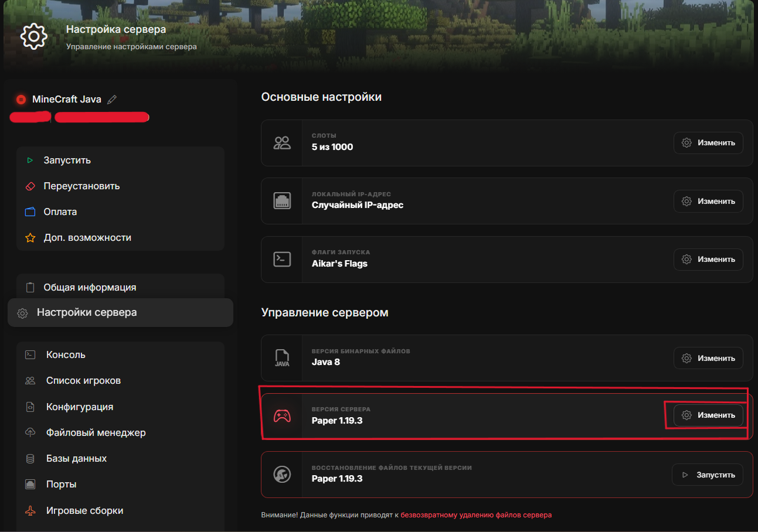Open Игровые сборки page
The height and width of the screenshot is (532, 758).
tap(120, 510)
